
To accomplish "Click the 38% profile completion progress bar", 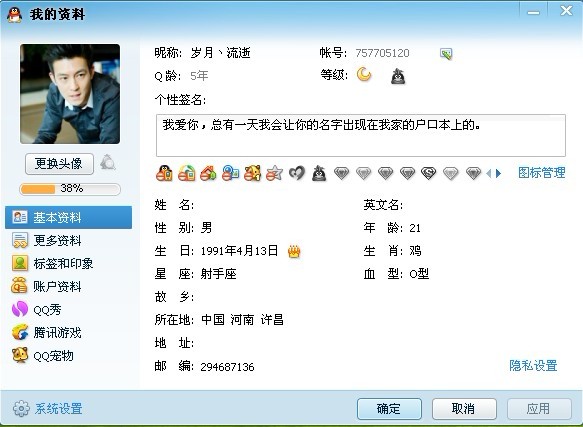I will (x=70, y=189).
